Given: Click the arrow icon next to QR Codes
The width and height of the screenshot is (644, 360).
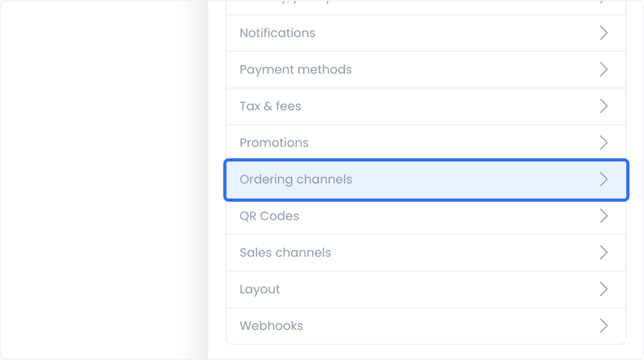Looking at the screenshot, I should click(604, 216).
